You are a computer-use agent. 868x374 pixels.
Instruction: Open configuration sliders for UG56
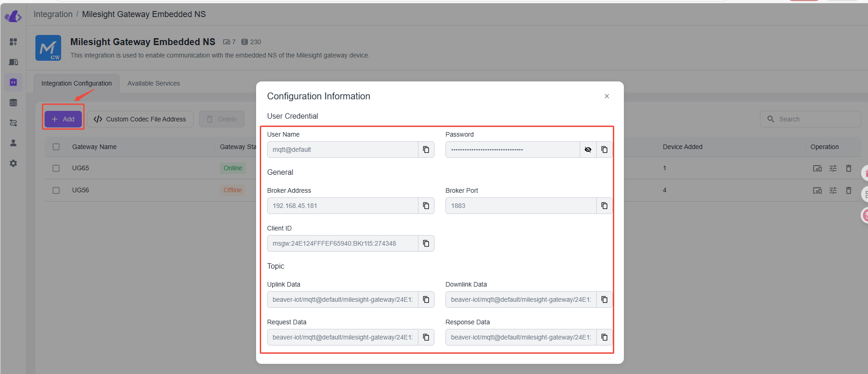click(x=833, y=190)
